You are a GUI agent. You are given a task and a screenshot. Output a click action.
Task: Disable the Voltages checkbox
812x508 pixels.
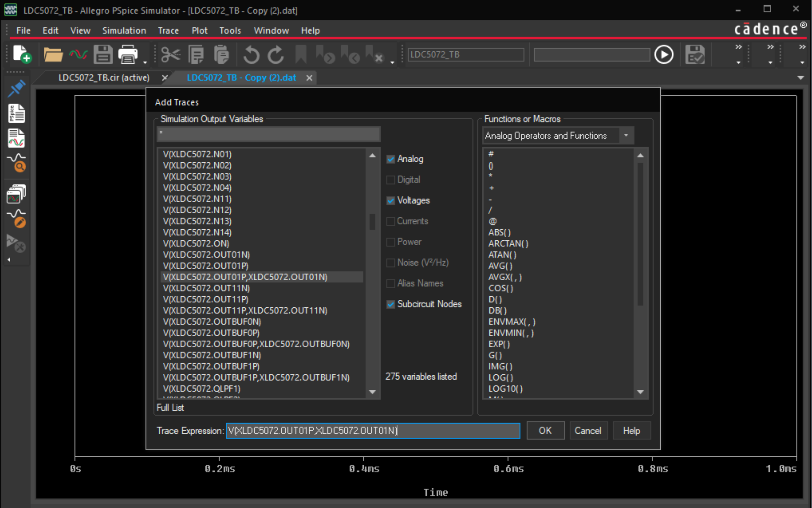tap(391, 200)
